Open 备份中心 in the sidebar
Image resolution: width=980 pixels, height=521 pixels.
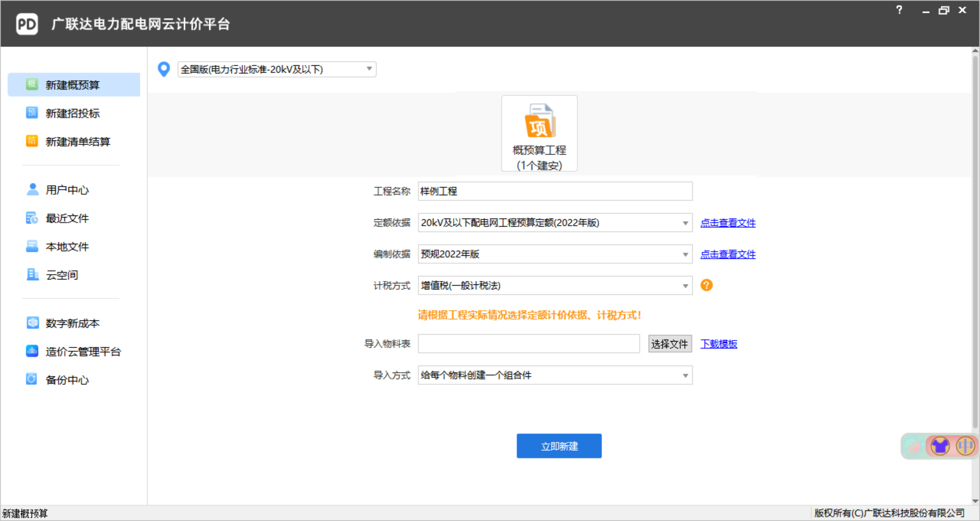click(x=67, y=380)
